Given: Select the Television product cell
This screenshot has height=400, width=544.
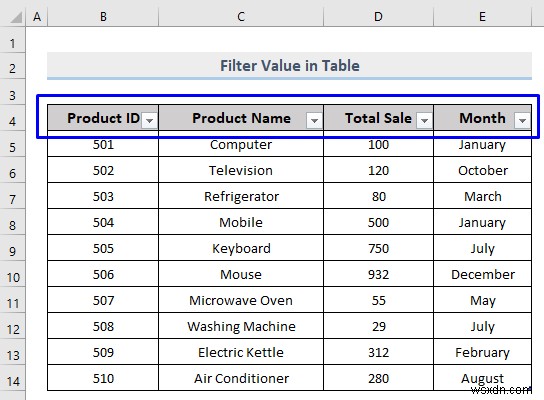Looking at the screenshot, I should [241, 170].
